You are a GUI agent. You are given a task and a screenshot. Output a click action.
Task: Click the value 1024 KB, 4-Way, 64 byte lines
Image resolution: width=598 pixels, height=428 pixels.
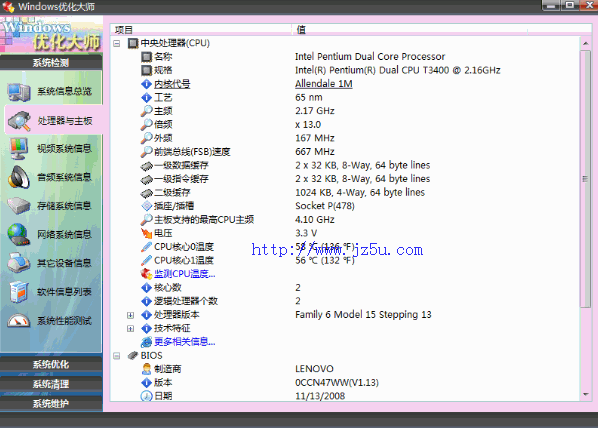(x=360, y=193)
